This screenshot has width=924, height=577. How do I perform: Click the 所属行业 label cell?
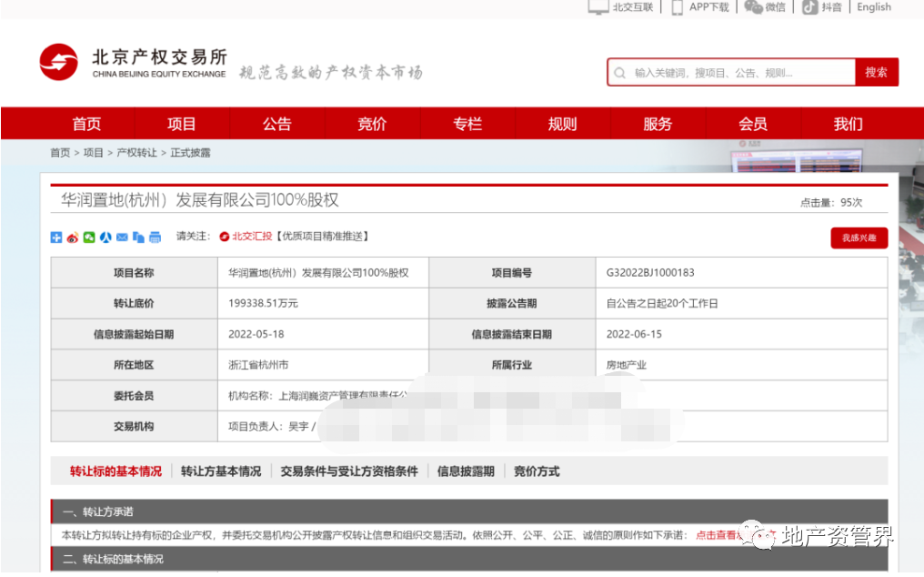click(512, 365)
